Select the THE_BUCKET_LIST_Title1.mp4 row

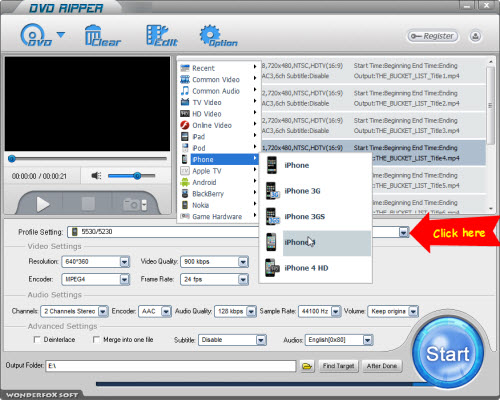click(373, 71)
